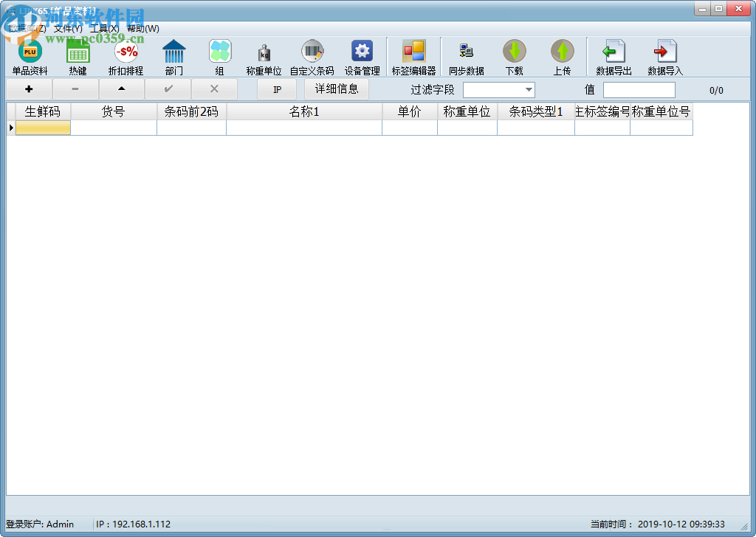Click the 详细信息 details button

click(x=336, y=89)
